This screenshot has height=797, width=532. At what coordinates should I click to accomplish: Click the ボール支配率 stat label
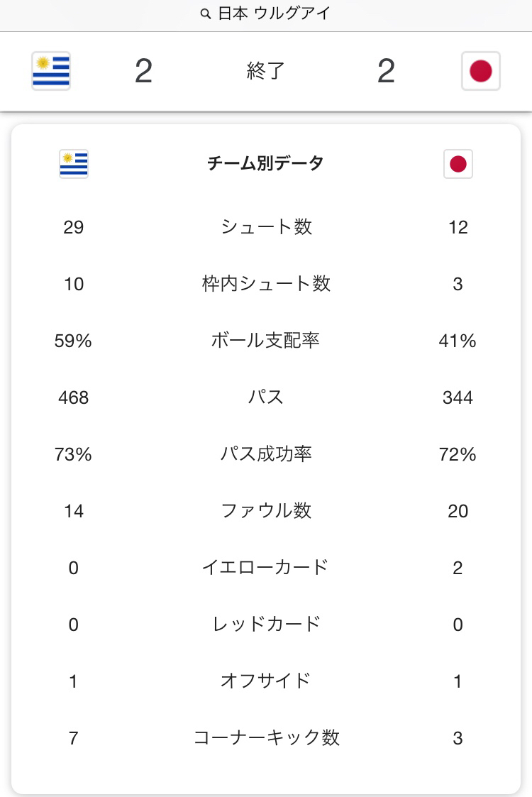[x=266, y=341]
